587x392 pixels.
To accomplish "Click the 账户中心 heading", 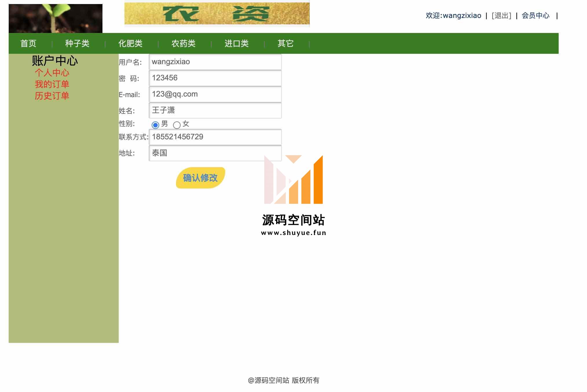I will tap(55, 61).
